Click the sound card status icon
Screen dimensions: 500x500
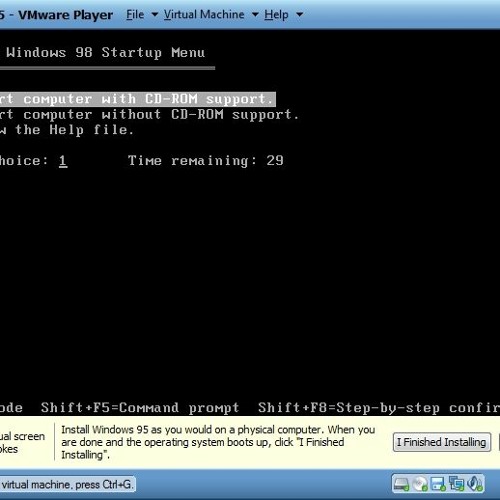[475, 484]
